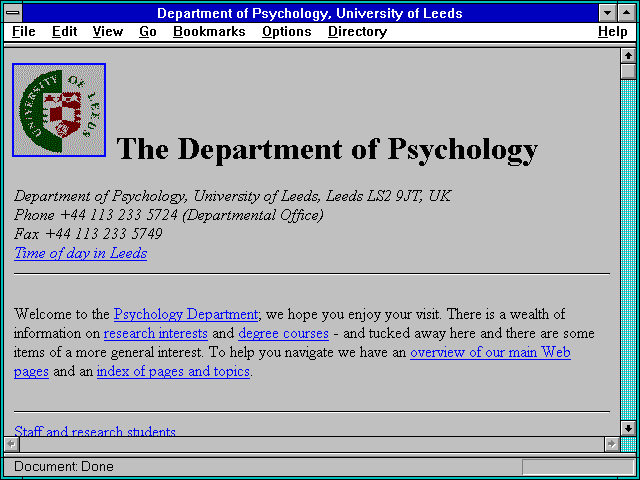
Task: Open the Help menu
Action: point(613,32)
